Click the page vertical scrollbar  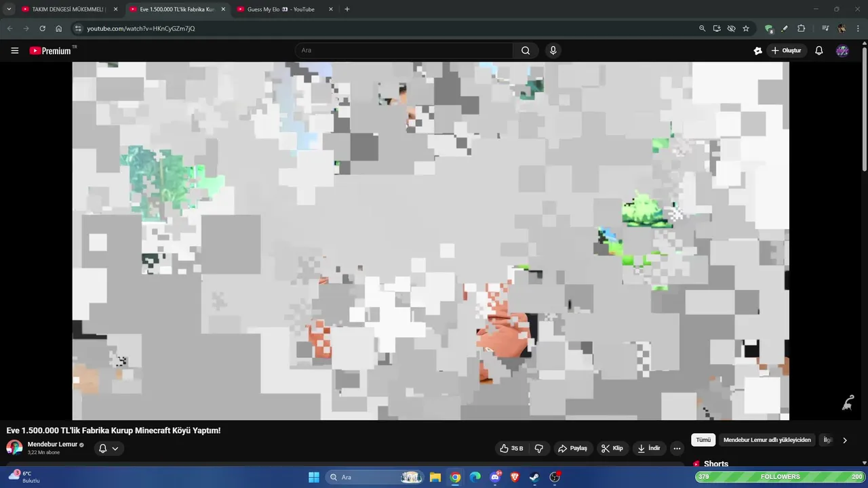point(864,108)
